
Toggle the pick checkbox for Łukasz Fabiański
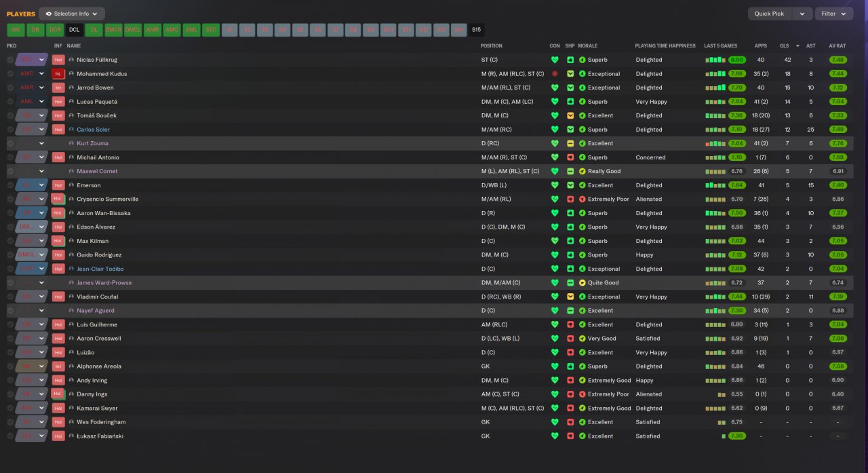pyautogui.click(x=10, y=436)
